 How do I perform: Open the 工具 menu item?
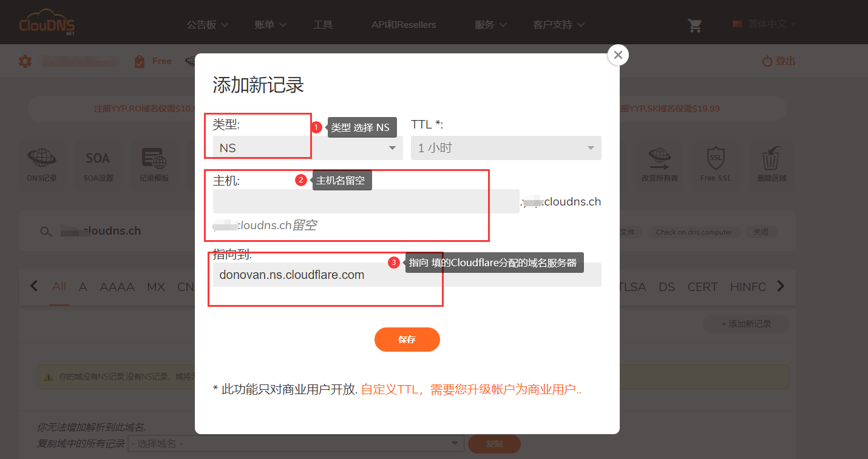click(323, 25)
